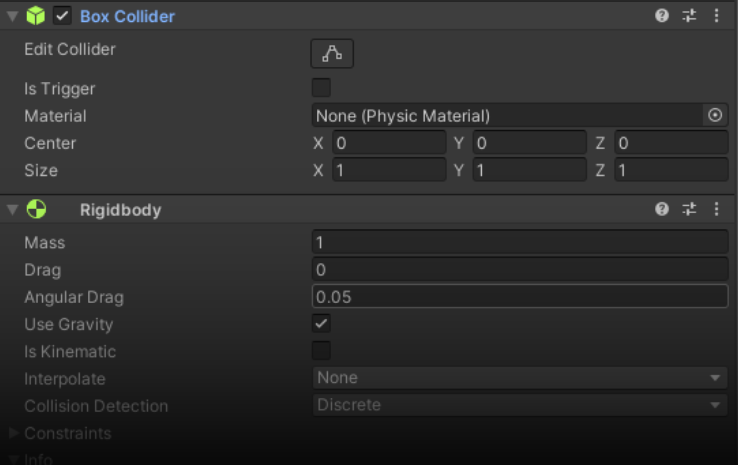Click the Material label

[55, 116]
